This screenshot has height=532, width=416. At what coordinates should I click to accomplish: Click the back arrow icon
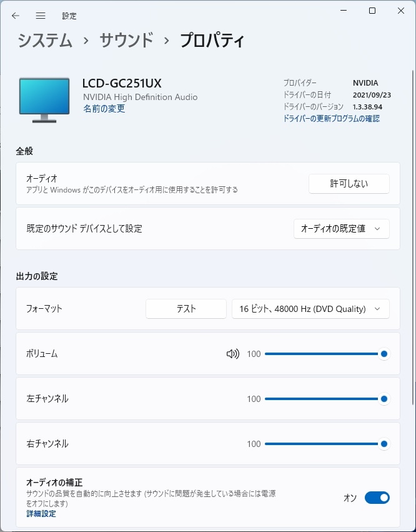tap(16, 16)
